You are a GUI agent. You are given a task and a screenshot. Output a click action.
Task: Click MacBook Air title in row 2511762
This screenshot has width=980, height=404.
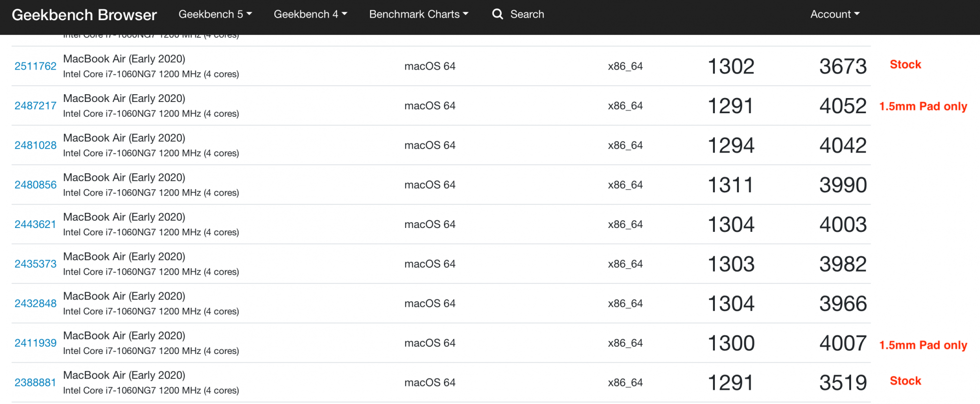click(124, 59)
